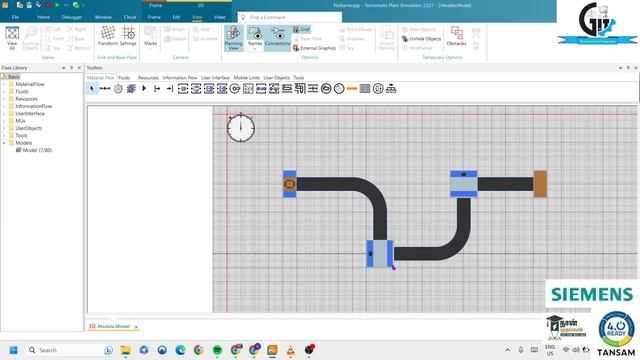Image resolution: width=640 pixels, height=360 pixels.
Task: Open the Marks dropdown
Action: click(x=151, y=38)
